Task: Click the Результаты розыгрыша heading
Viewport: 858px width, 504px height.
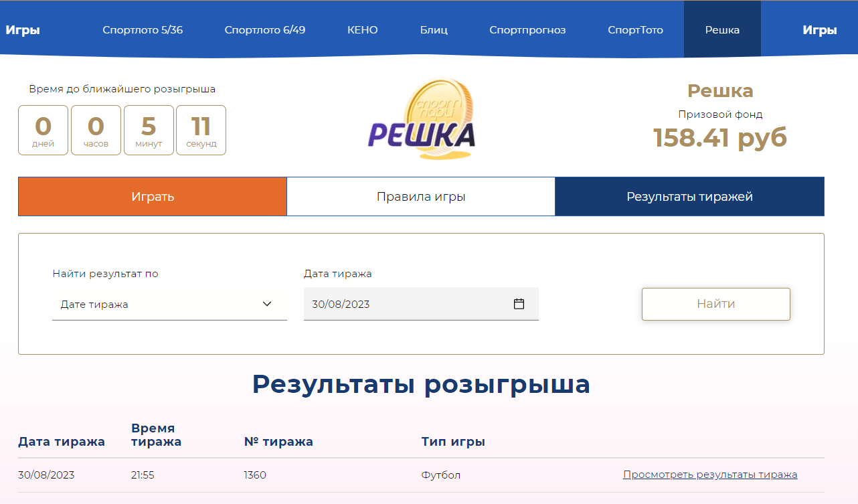Action: [x=421, y=384]
